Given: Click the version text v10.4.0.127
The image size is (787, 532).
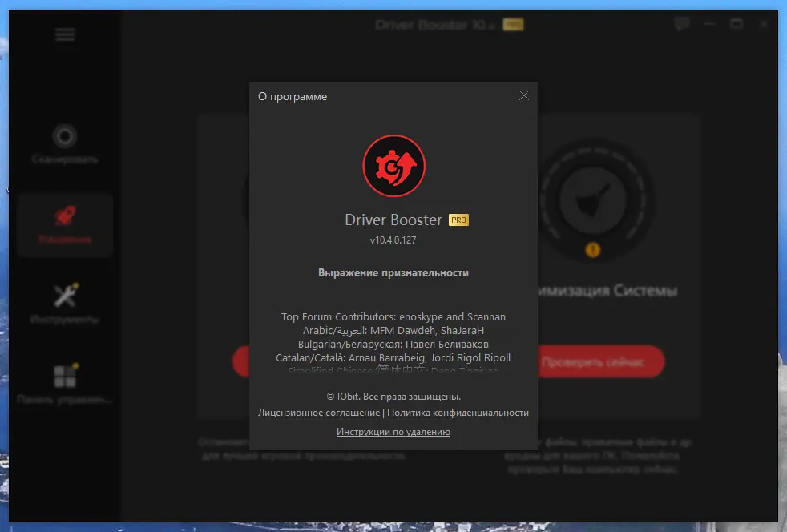Looking at the screenshot, I should (x=393, y=240).
